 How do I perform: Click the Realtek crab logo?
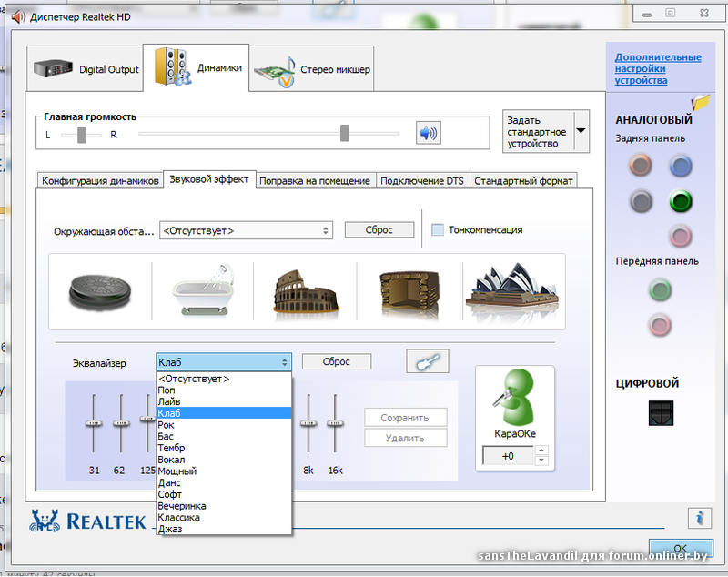tap(45, 521)
